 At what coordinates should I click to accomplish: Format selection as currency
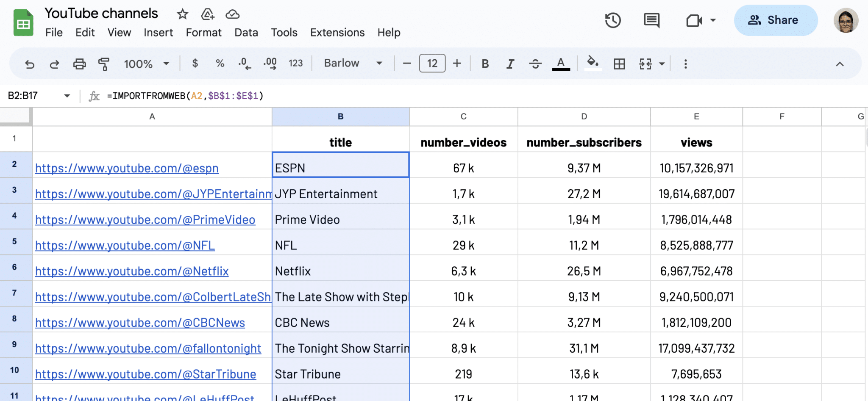(x=195, y=64)
